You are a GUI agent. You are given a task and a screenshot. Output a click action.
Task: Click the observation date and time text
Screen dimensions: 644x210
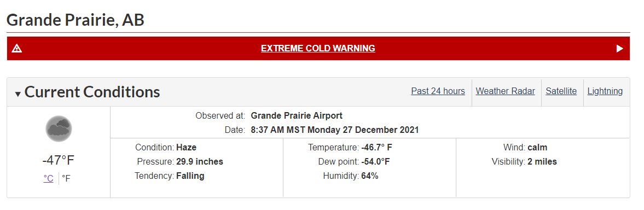pos(335,130)
